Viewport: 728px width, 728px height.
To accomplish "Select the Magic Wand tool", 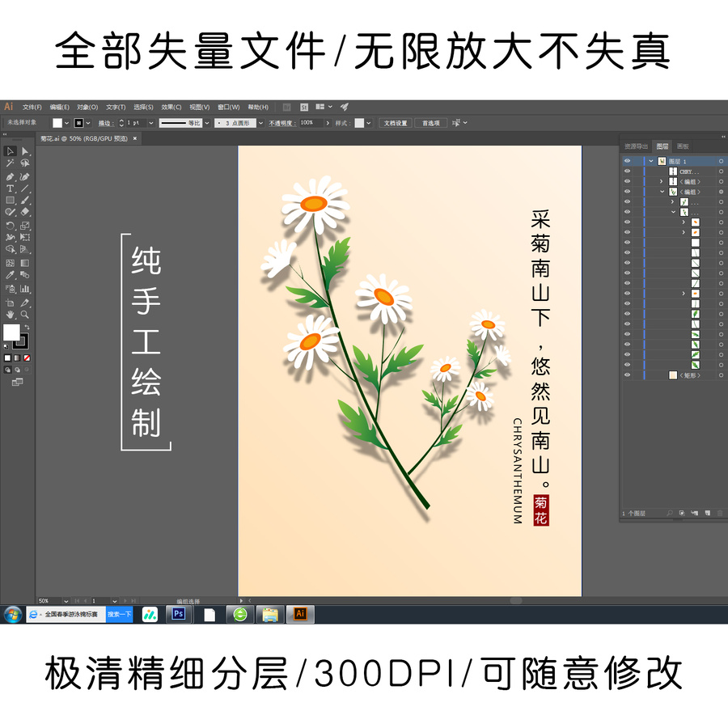I will pyautogui.click(x=11, y=163).
